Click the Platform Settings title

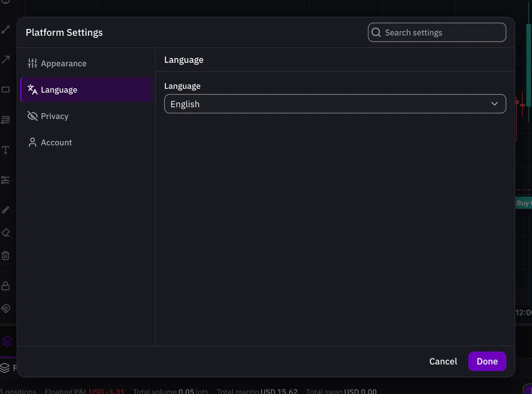click(64, 32)
